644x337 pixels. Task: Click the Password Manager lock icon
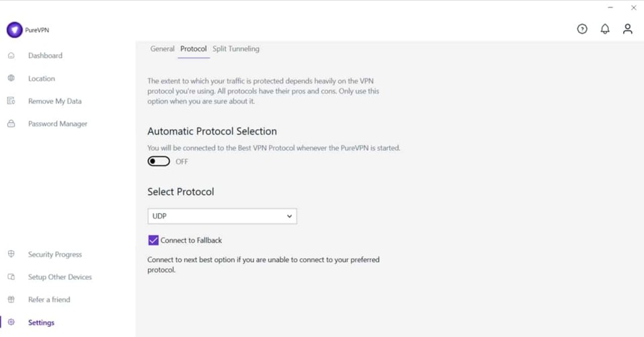[11, 124]
